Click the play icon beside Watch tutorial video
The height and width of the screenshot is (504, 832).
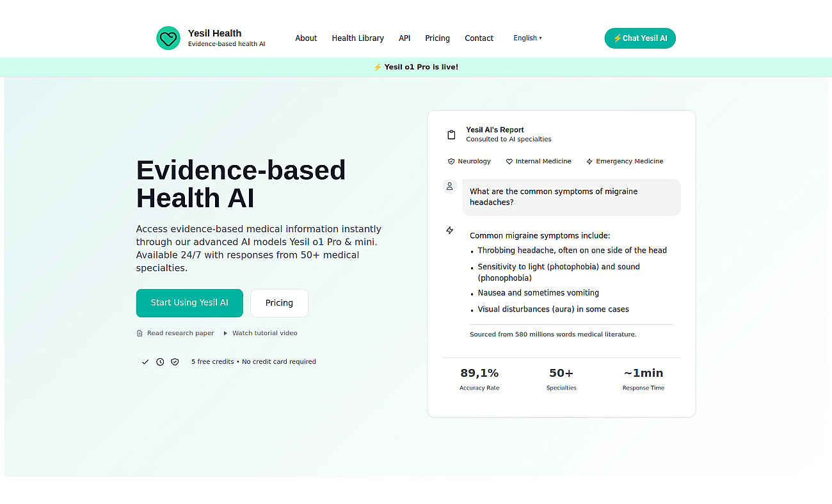pos(225,333)
